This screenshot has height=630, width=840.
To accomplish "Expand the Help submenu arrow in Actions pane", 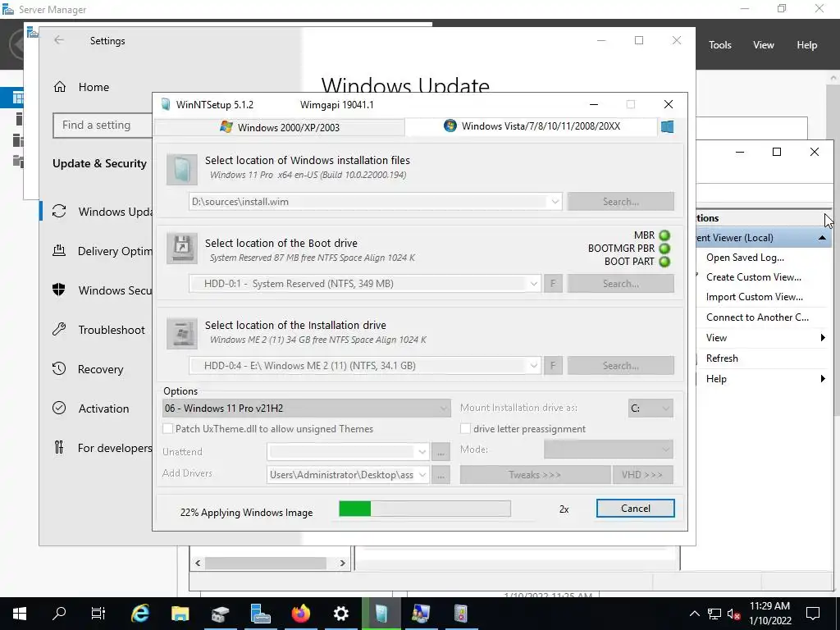I will 823,379.
